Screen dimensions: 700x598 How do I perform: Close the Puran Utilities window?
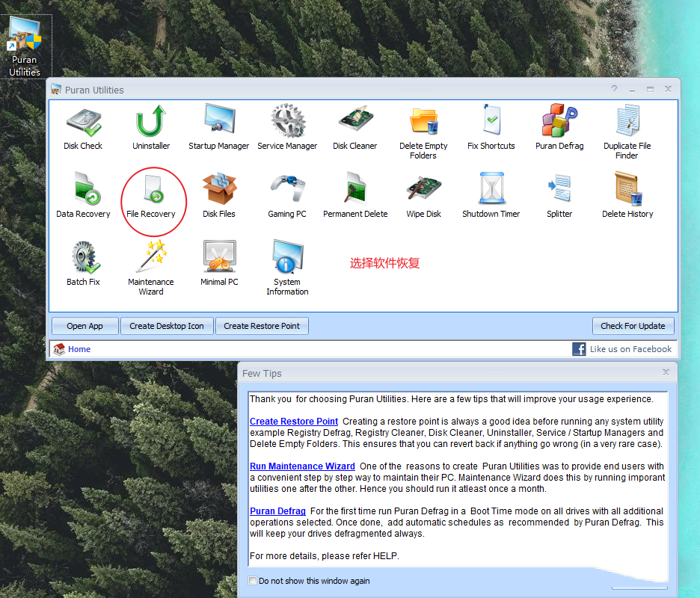668,89
